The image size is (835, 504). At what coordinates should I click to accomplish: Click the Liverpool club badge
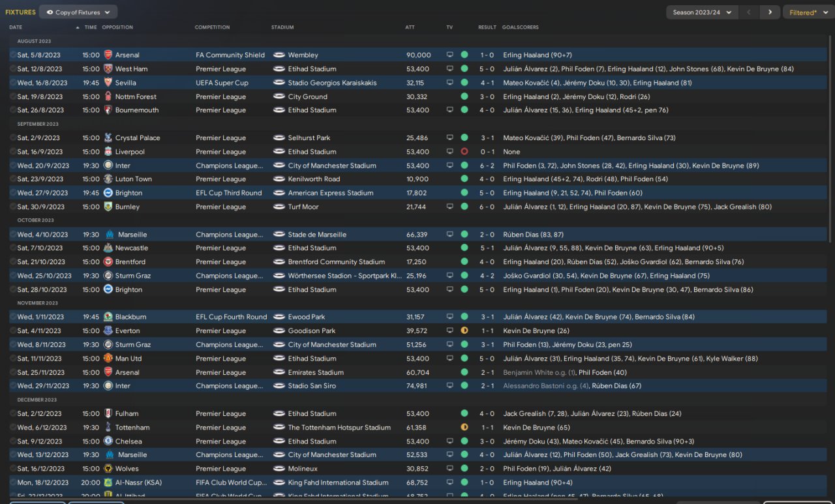click(108, 152)
